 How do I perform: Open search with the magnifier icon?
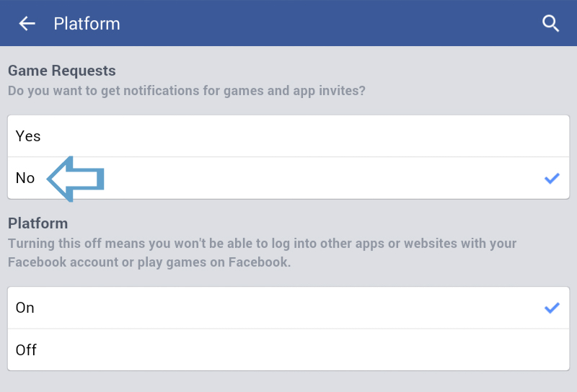[x=551, y=24]
